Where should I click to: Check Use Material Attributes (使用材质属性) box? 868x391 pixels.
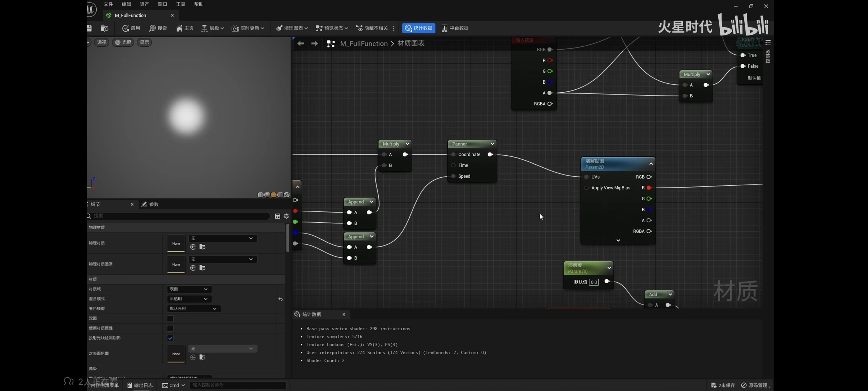point(170,328)
